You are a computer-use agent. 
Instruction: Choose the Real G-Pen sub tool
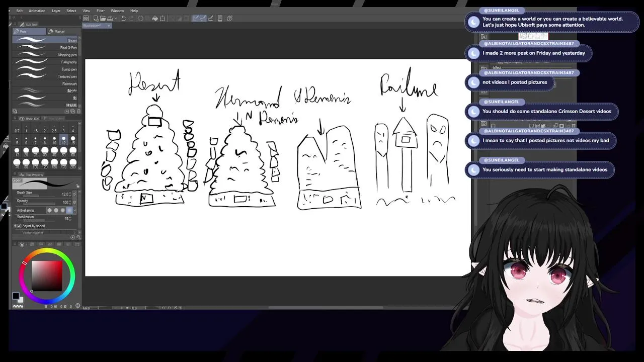pyautogui.click(x=45, y=48)
